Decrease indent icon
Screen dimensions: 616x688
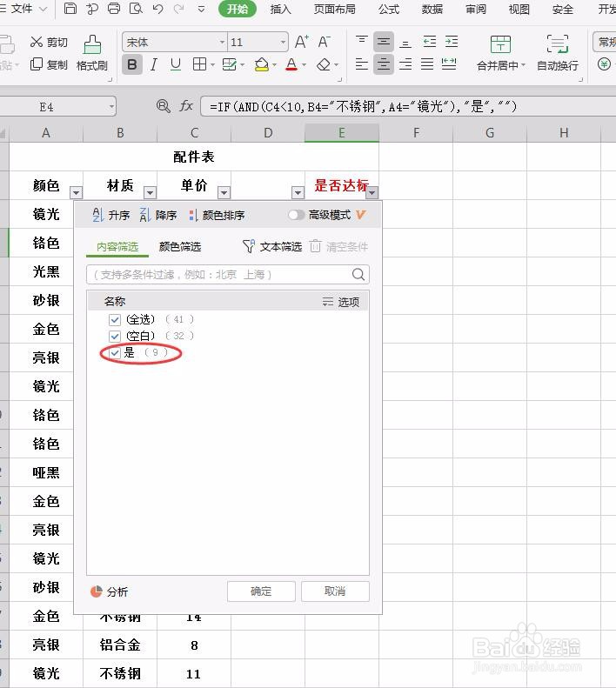click(430, 42)
